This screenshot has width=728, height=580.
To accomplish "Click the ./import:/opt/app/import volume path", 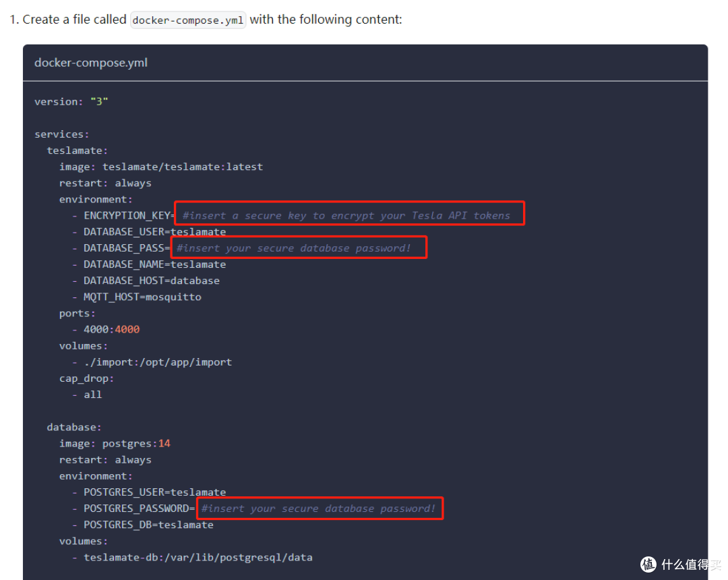I will point(157,362).
